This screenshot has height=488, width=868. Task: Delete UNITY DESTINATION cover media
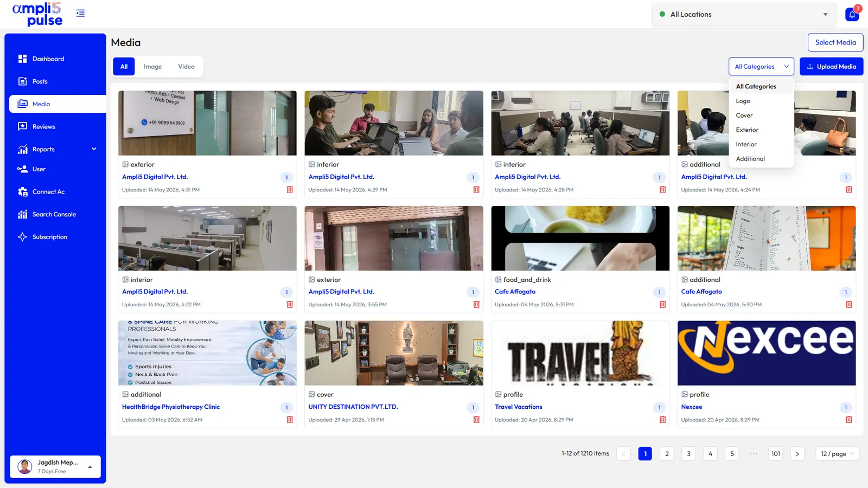click(x=476, y=420)
